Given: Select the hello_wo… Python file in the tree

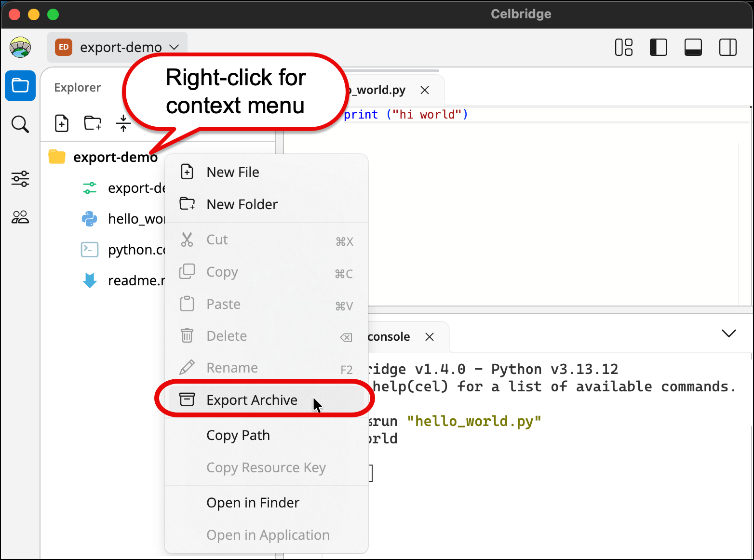Looking at the screenshot, I should pyautogui.click(x=123, y=219).
